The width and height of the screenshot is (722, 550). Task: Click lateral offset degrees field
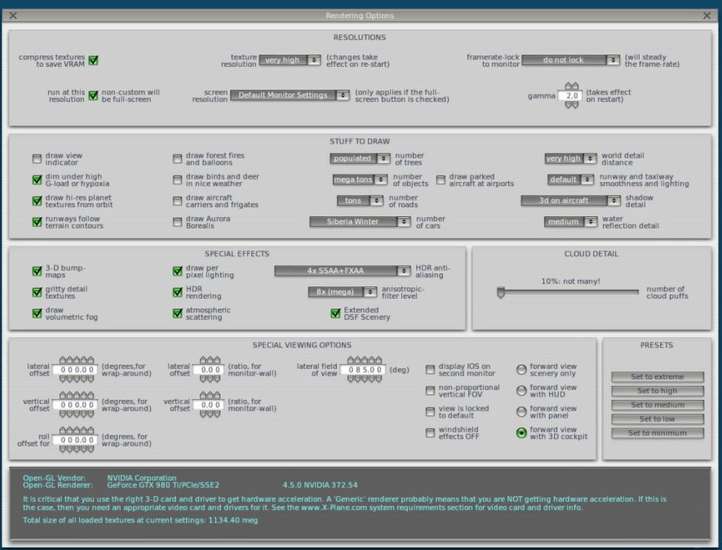(x=76, y=370)
